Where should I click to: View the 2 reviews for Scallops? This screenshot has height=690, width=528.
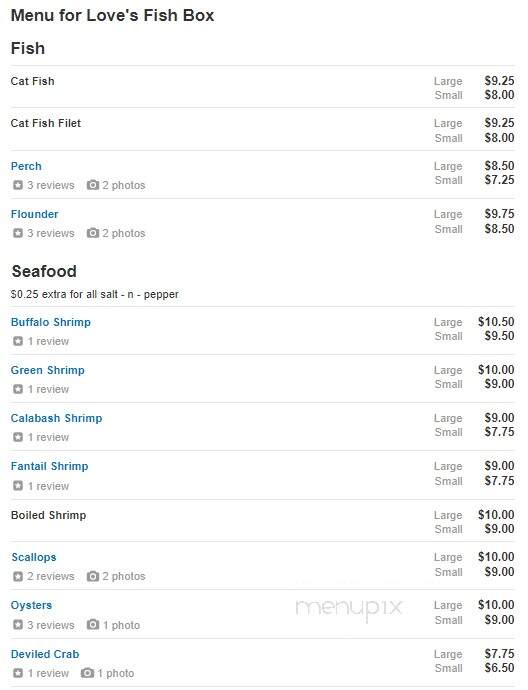pyautogui.click(x=51, y=576)
